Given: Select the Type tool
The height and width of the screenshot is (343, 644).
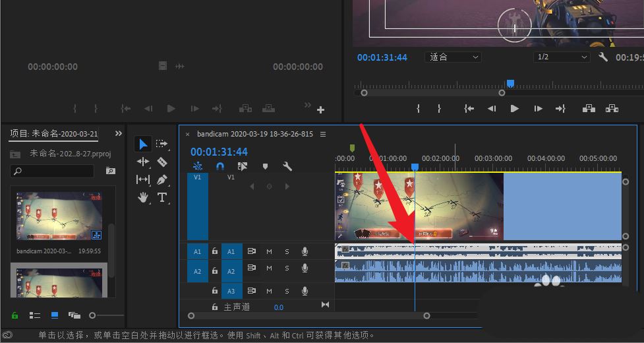Looking at the screenshot, I should pyautogui.click(x=161, y=197).
